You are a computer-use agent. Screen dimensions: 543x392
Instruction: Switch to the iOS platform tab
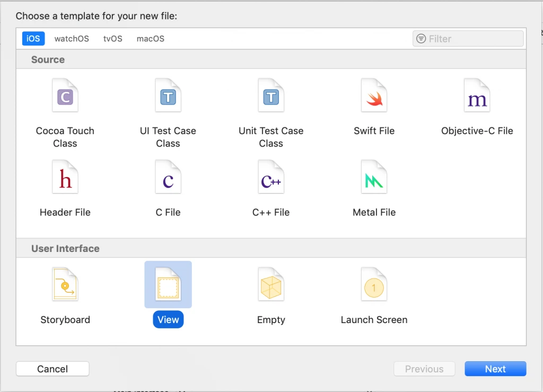33,38
